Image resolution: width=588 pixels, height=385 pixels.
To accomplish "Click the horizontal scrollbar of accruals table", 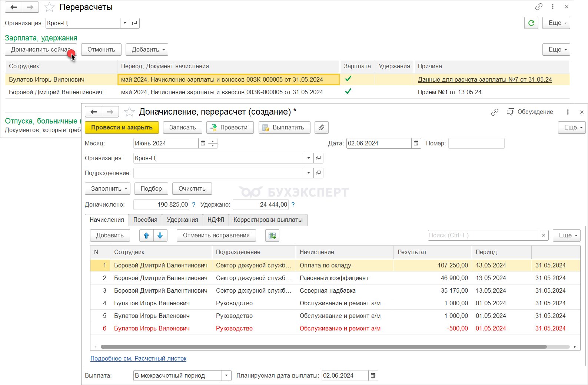I will [323, 347].
